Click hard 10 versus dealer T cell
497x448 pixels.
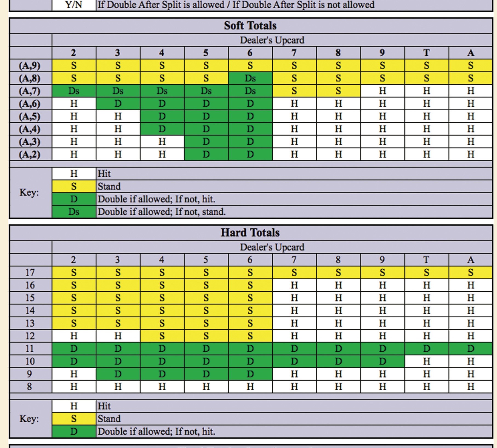[426, 361]
